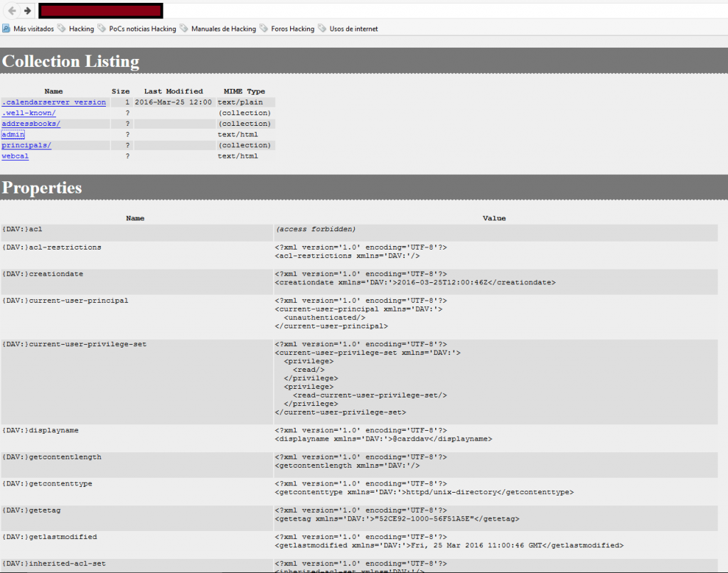Open the .well-known/ collection link

(x=28, y=113)
